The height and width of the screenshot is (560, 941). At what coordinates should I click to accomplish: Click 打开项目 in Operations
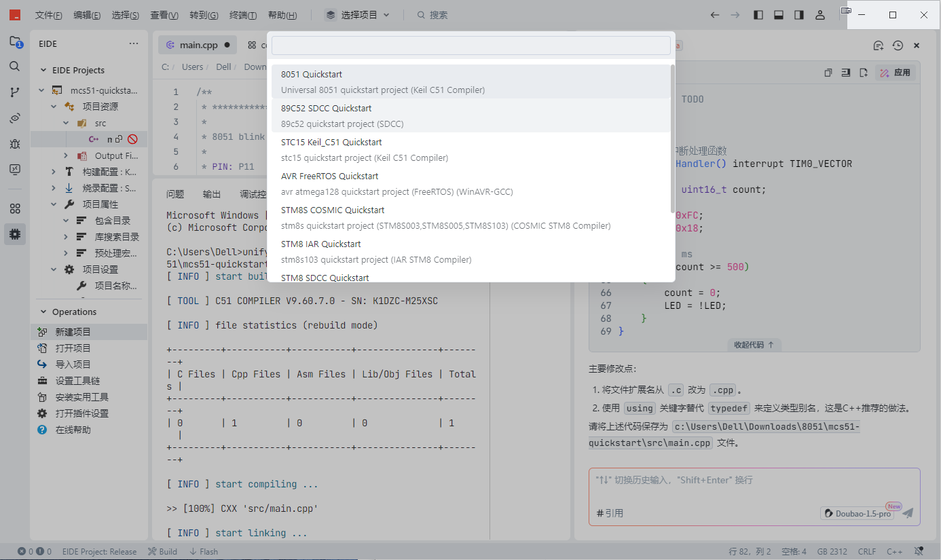(x=89, y=348)
